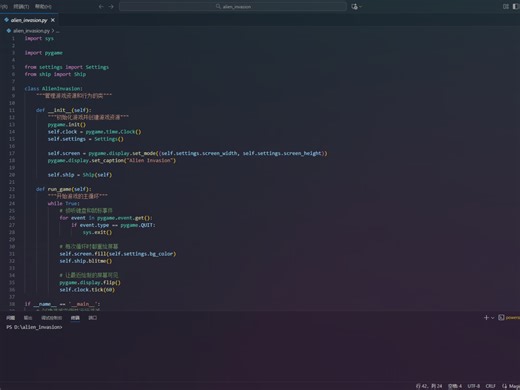The height and width of the screenshot is (390, 520).
Task: Click the UTF-8 encoding status item
Action: tap(474, 386)
